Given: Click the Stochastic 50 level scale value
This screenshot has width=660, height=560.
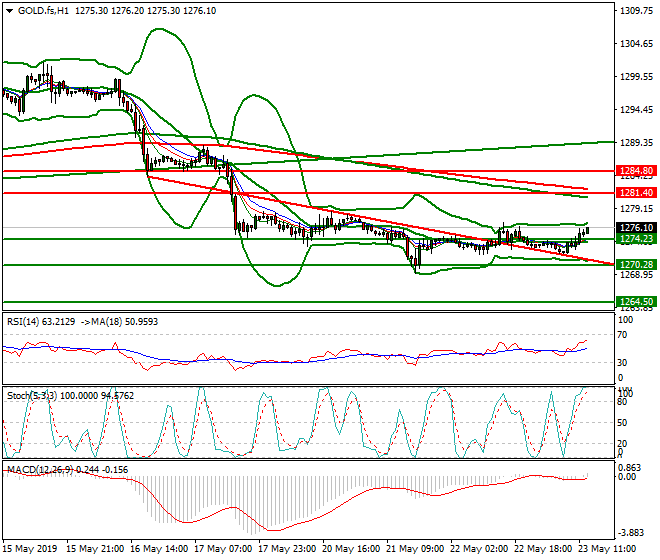Looking at the screenshot, I should pyautogui.click(x=622, y=423).
